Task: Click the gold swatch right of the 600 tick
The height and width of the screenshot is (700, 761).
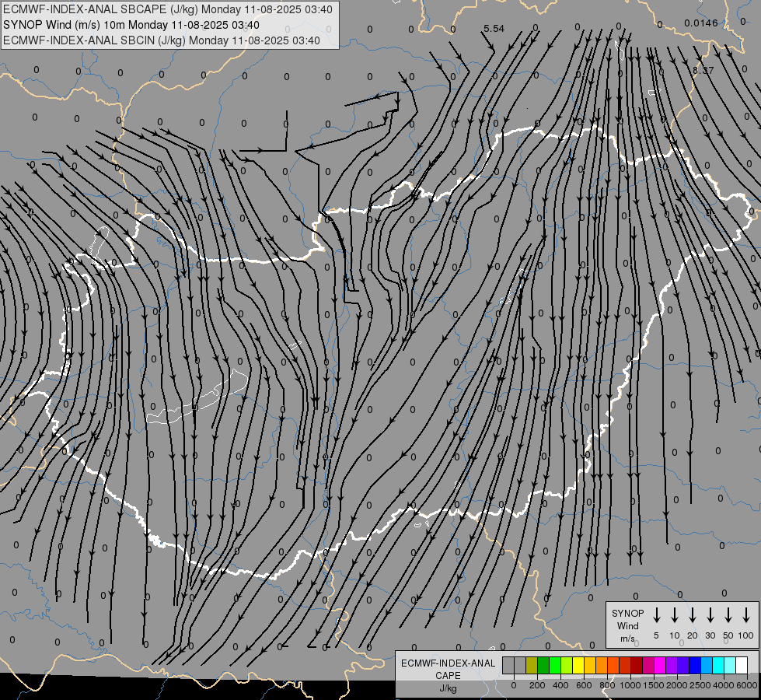Action: pyautogui.click(x=590, y=665)
